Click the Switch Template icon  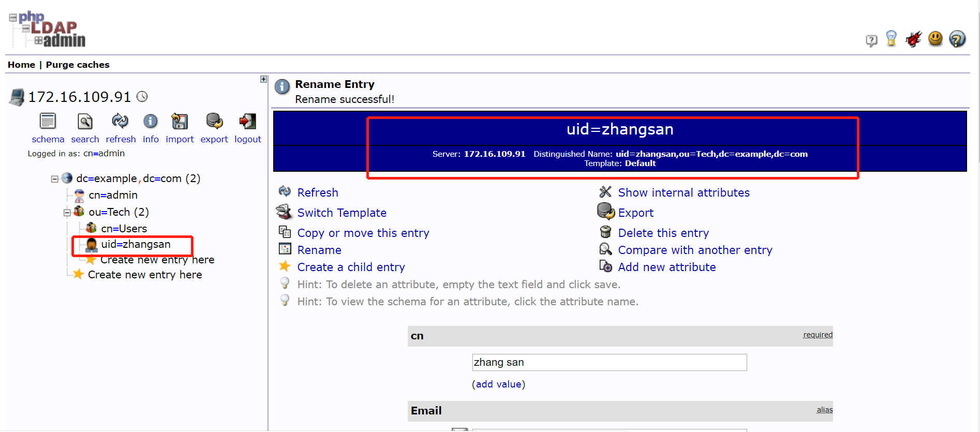284,212
